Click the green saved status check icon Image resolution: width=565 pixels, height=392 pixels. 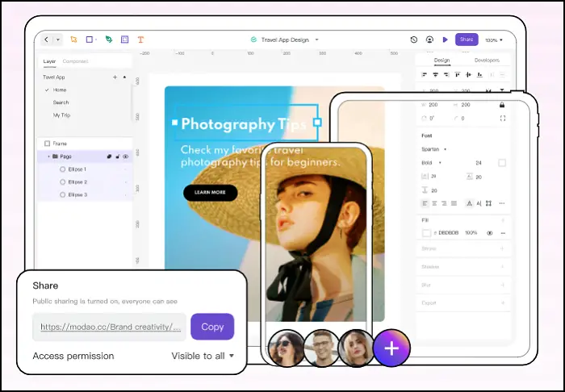click(253, 40)
